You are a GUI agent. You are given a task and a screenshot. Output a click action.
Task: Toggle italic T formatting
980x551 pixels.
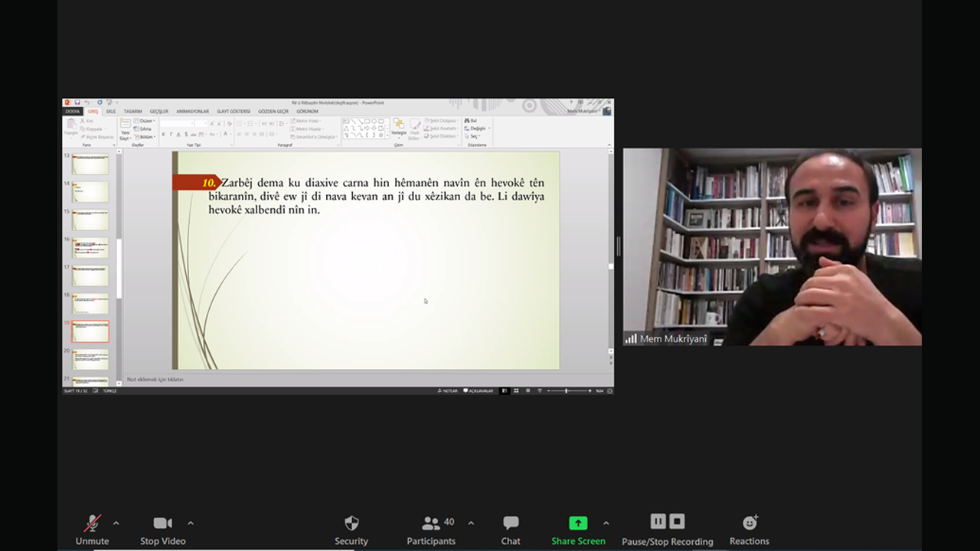point(171,134)
